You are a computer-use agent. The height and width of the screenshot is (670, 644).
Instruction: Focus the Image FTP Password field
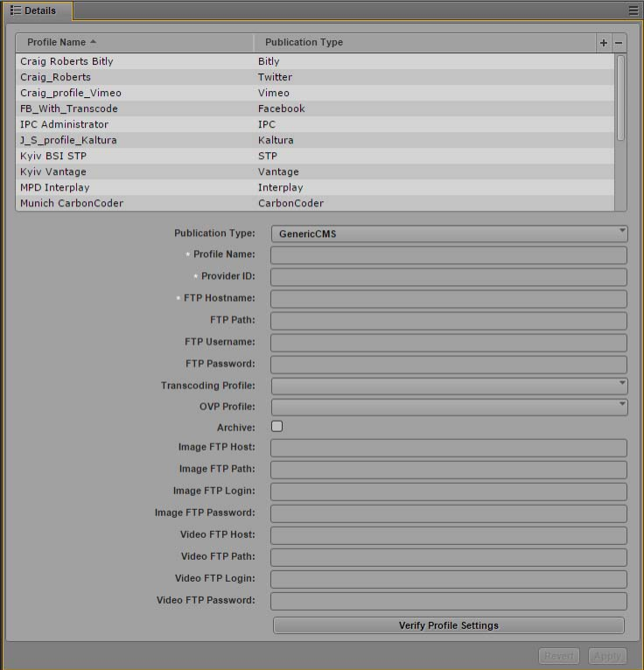tap(449, 513)
